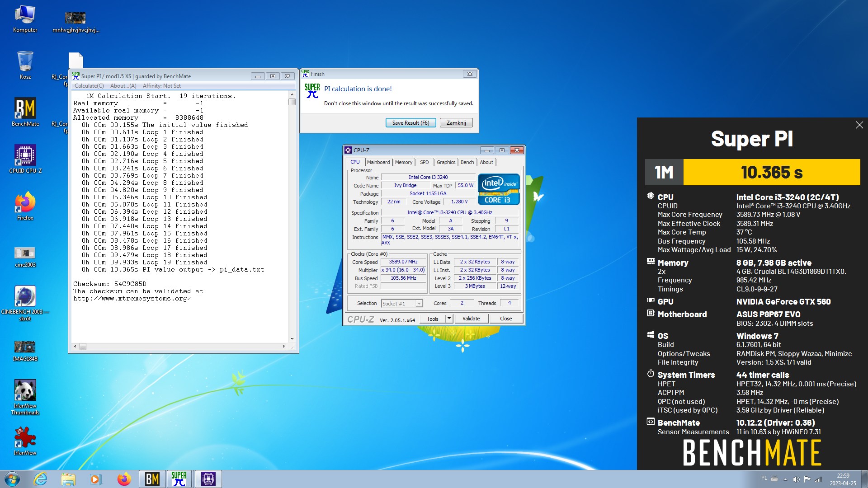Viewport: 868px width, 488px height.
Task: Launch Firefox from the desktop shortcut
Action: [x=25, y=206]
